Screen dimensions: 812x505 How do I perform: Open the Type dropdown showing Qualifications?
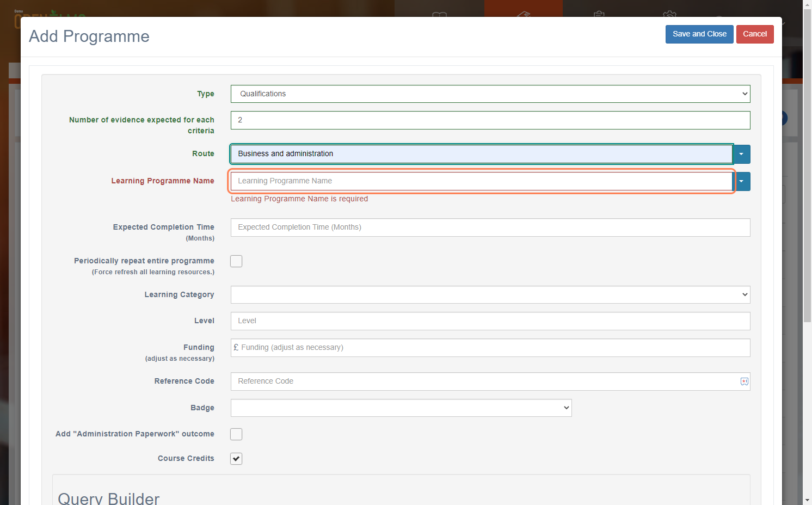490,94
